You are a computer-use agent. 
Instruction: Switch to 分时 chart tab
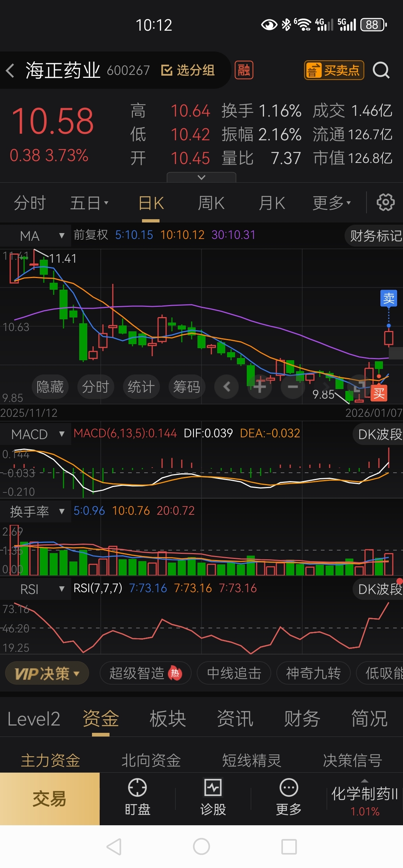pos(30,203)
